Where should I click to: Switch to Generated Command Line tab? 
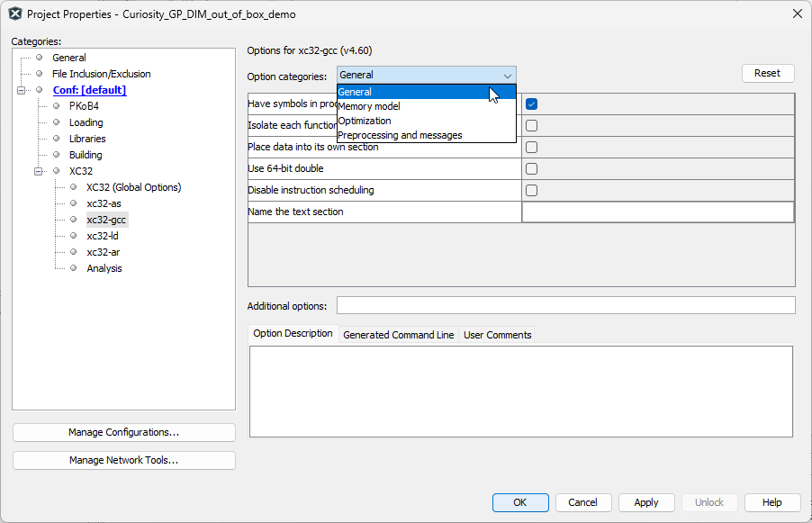(x=398, y=335)
